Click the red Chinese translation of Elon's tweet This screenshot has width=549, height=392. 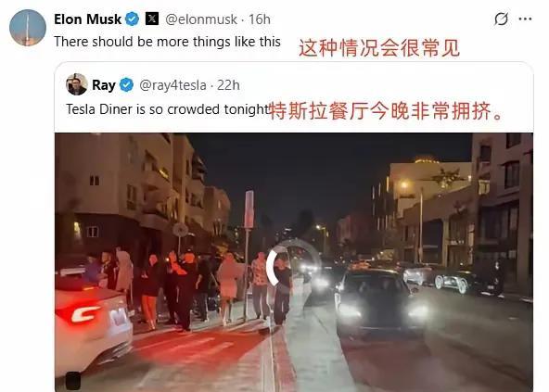pyautogui.click(x=379, y=48)
